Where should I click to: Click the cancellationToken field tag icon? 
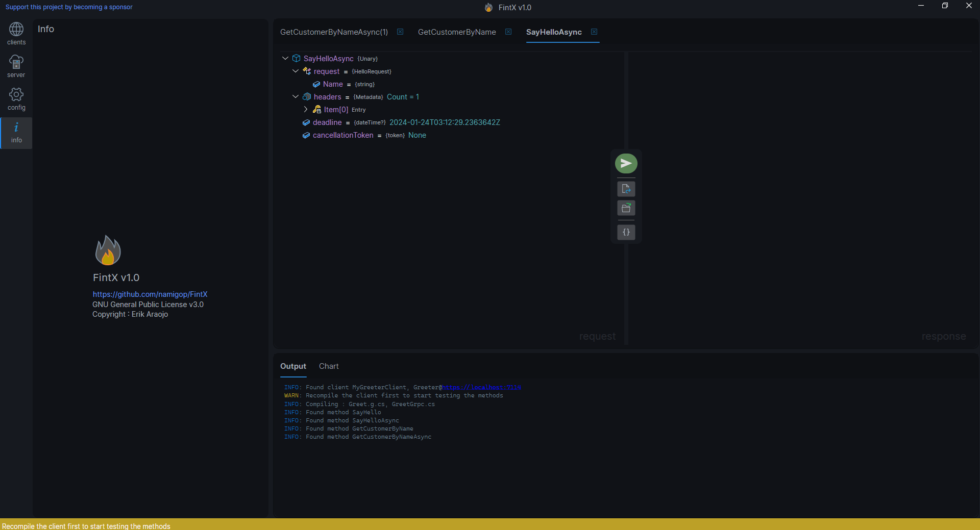click(x=306, y=135)
